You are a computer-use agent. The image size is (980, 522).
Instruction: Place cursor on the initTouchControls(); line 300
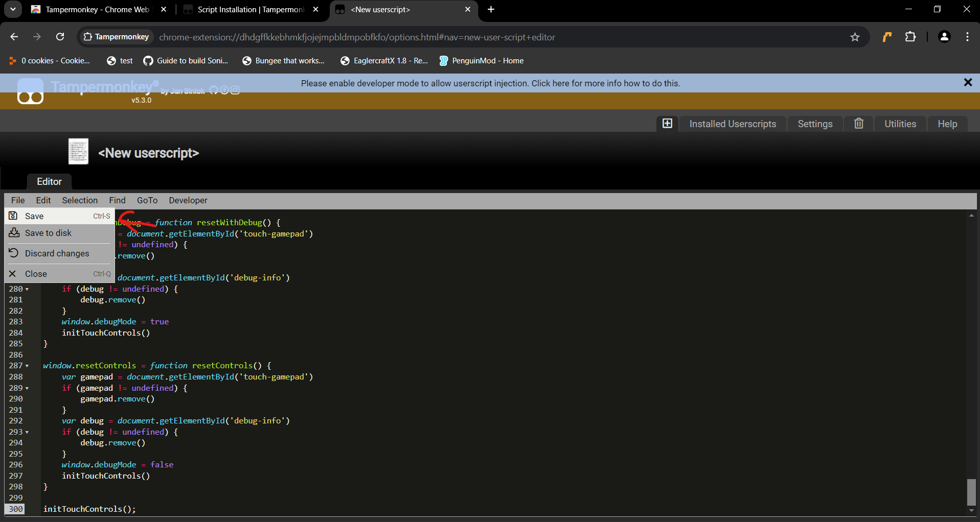coord(89,509)
